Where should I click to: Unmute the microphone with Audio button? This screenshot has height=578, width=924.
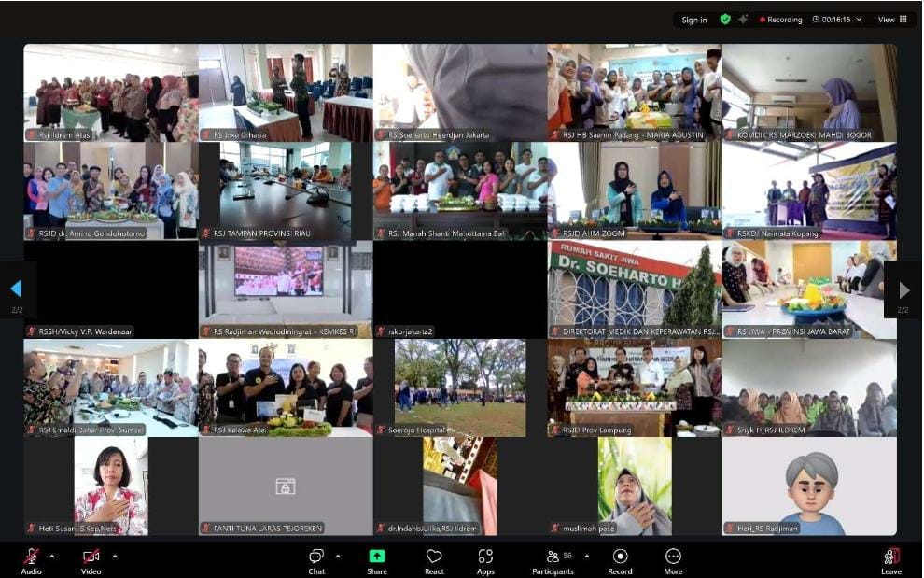point(31,557)
